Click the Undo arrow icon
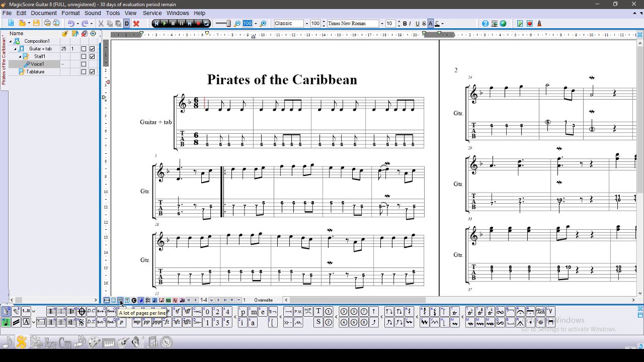 (x=71, y=23)
